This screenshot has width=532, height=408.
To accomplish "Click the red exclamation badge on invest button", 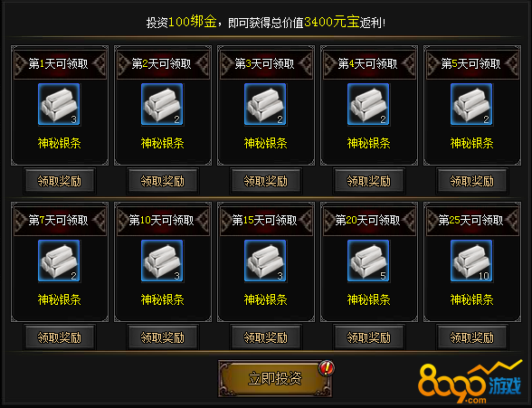I will point(327,368).
